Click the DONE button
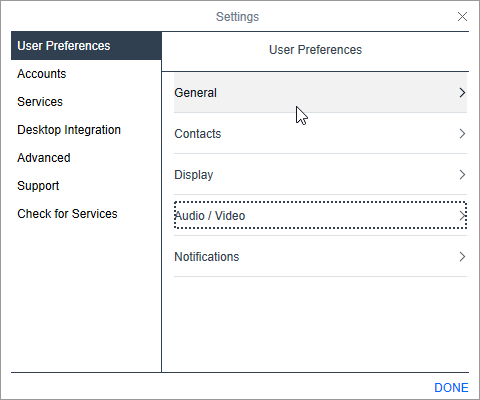Screen dimensions: 480x400 pyautogui.click(x=451, y=388)
